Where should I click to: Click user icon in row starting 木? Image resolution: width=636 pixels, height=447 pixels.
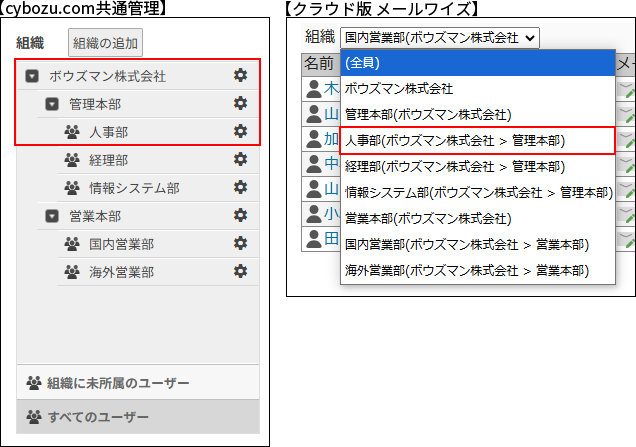pyautogui.click(x=314, y=89)
